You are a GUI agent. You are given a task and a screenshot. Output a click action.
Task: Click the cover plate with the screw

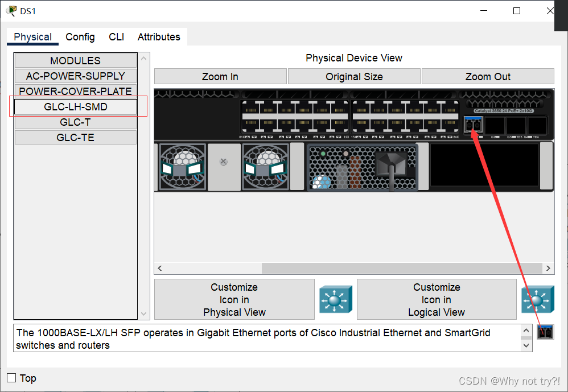tap(224, 167)
